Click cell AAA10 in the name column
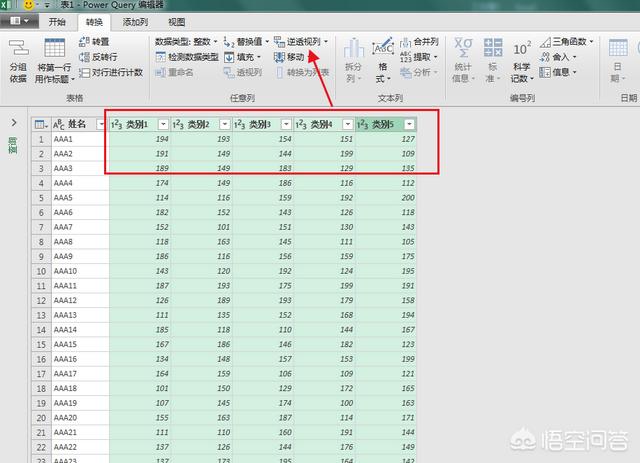 80,271
